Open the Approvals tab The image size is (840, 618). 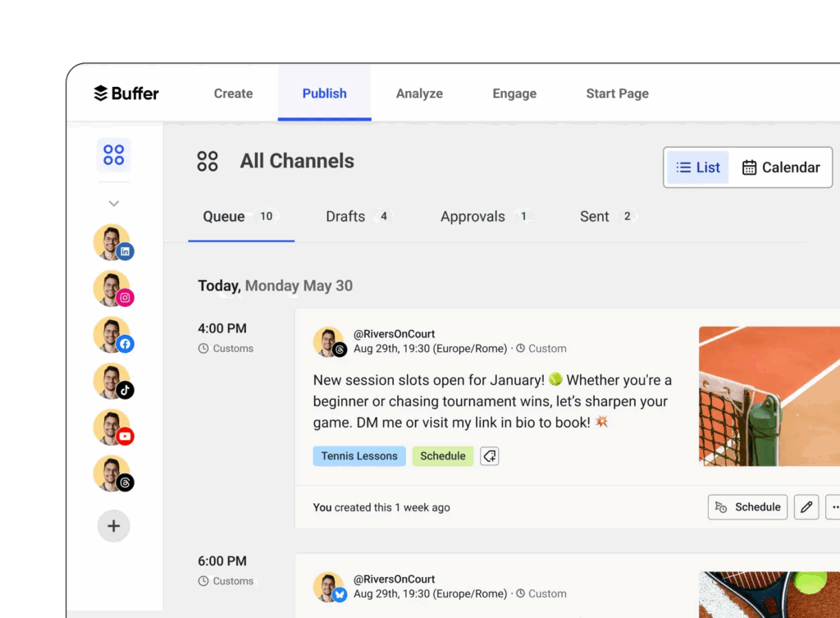486,217
